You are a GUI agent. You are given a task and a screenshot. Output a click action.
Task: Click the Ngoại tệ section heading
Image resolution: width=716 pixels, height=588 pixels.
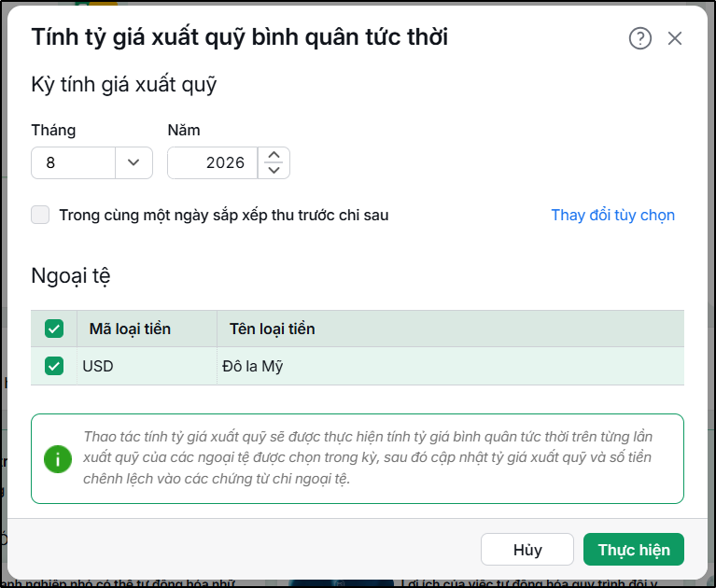(x=71, y=275)
